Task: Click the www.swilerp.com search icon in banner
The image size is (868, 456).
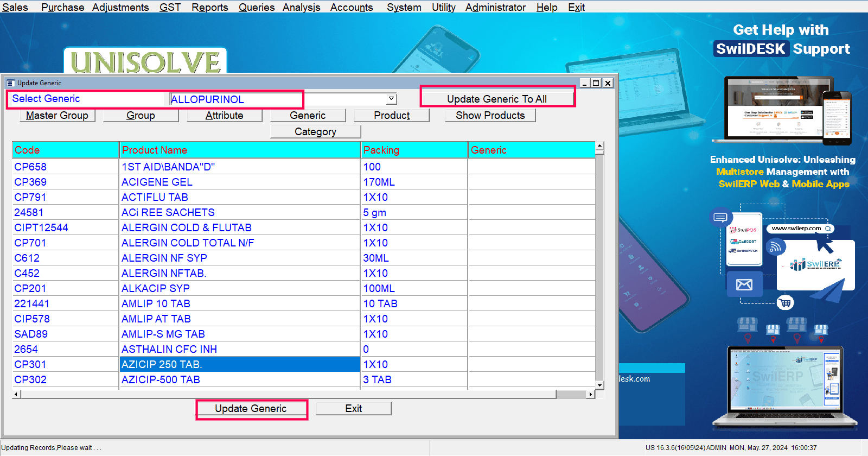Action: click(828, 229)
